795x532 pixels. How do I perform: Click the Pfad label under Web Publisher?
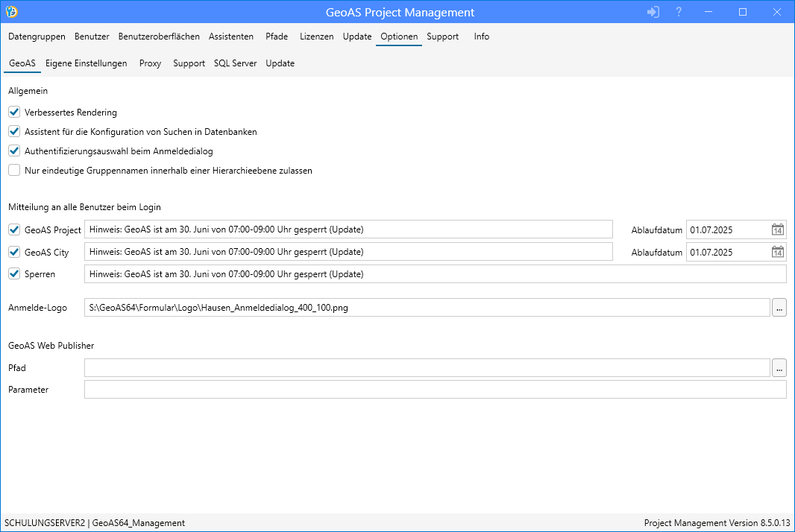[16, 368]
